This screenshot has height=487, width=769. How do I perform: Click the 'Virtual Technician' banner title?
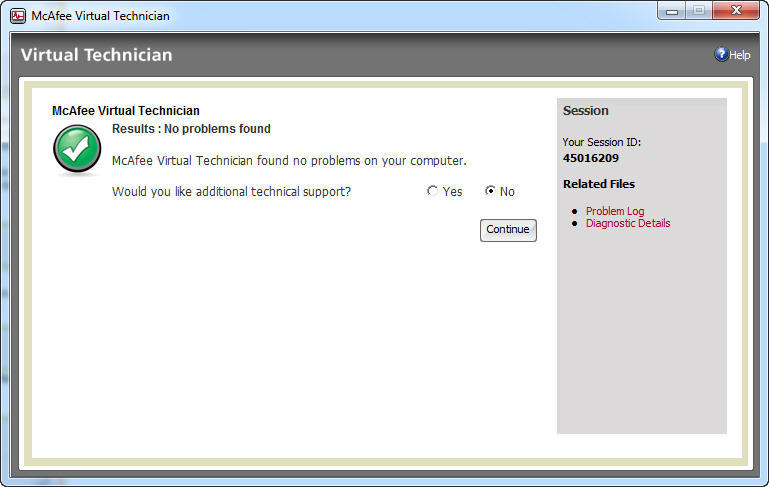pos(97,55)
